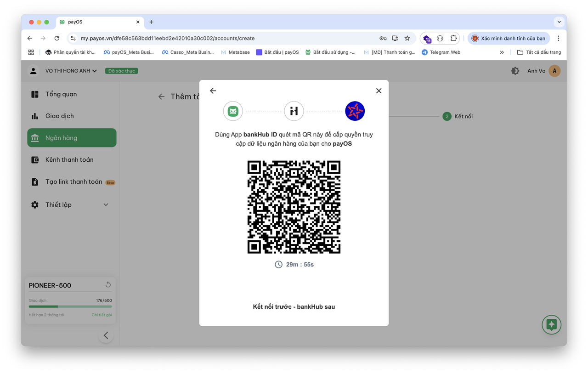Open the 'Chi tiết gói' link

102,315
